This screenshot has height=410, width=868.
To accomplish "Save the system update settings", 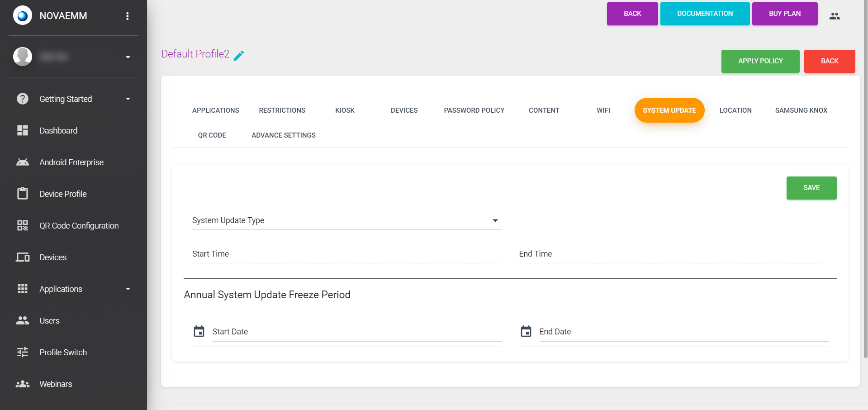I will coord(811,188).
